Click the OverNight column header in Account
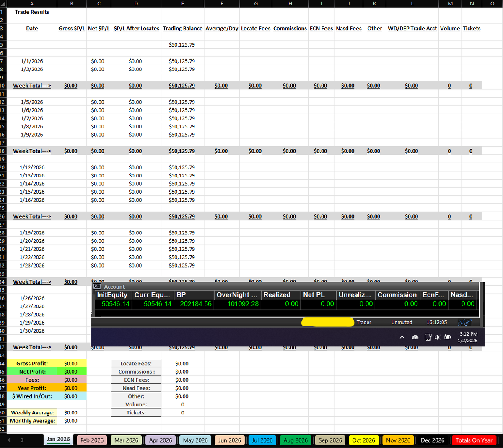The width and height of the screenshot is (503, 448). point(238,295)
